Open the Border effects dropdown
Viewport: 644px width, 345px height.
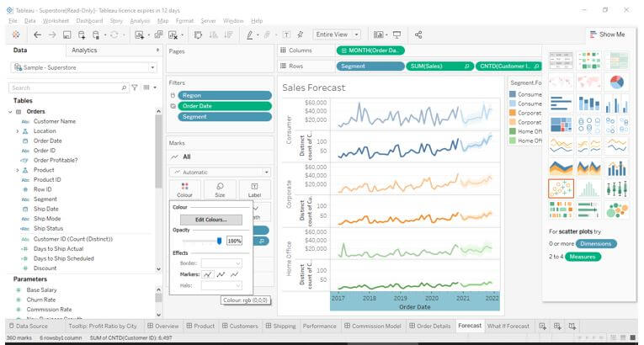[x=221, y=263]
